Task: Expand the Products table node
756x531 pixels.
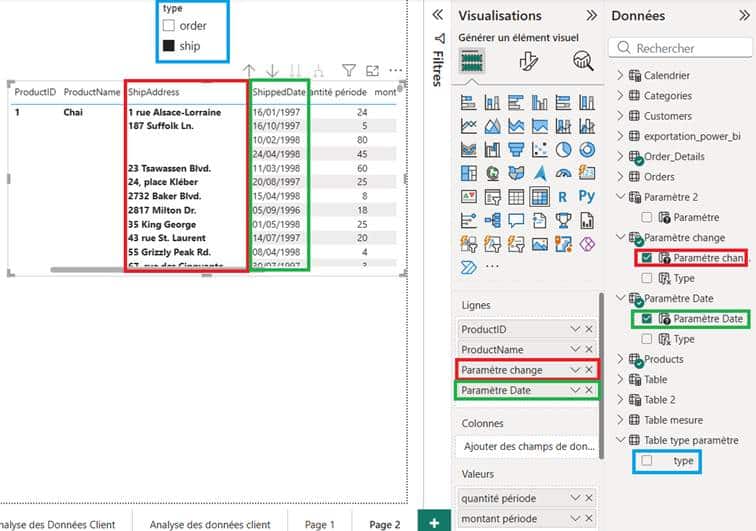Action: coord(620,359)
